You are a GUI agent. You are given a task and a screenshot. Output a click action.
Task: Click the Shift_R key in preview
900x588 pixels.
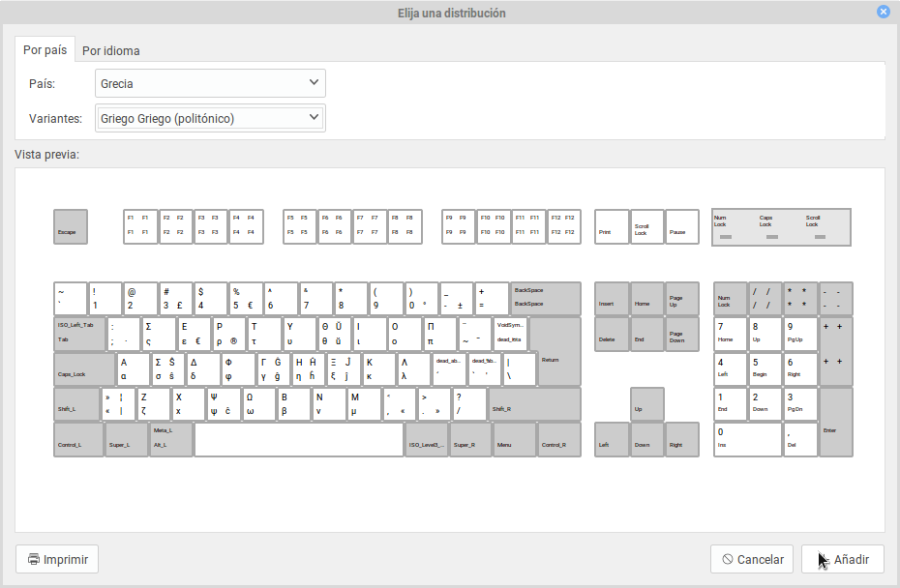click(533, 404)
